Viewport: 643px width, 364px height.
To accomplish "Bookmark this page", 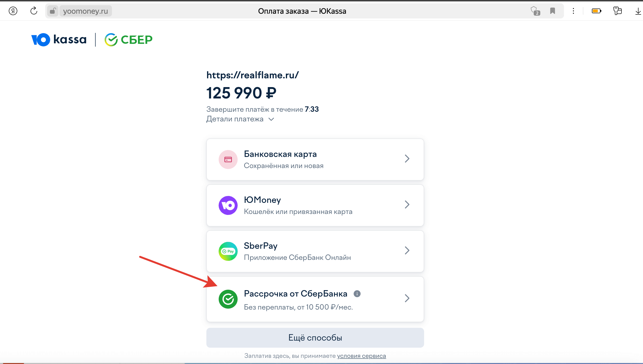I will pyautogui.click(x=553, y=11).
